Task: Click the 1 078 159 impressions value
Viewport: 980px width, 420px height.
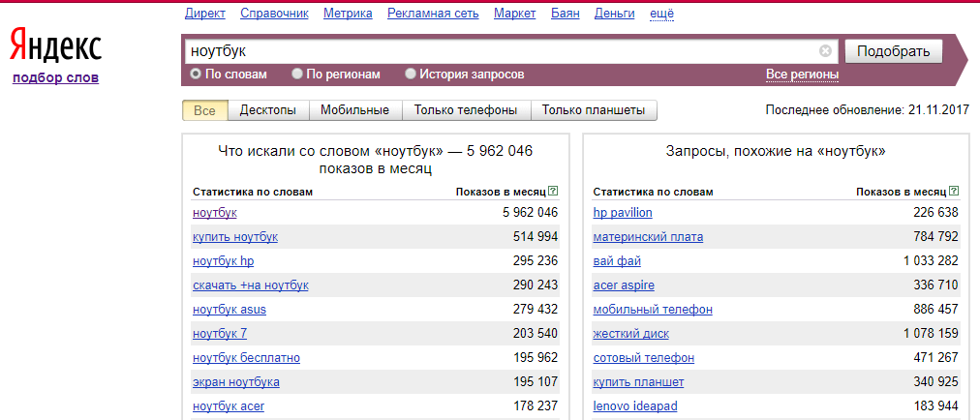Action: [x=931, y=334]
